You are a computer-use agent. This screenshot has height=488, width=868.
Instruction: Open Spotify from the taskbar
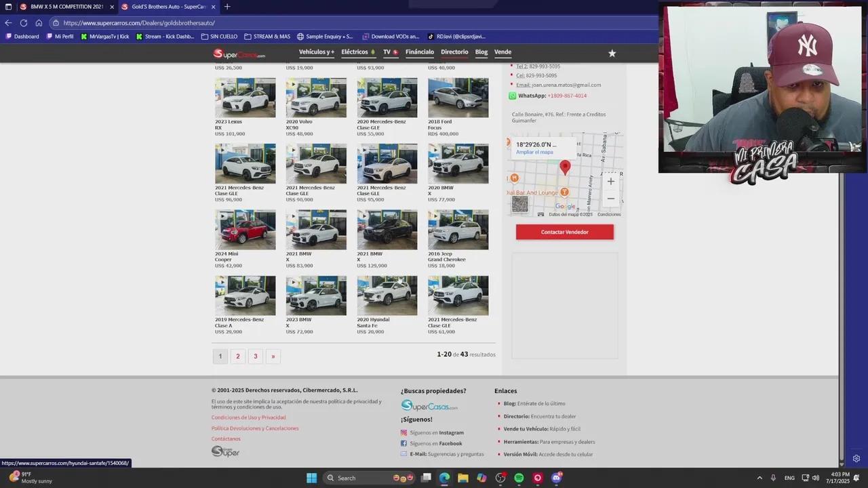[x=519, y=478]
